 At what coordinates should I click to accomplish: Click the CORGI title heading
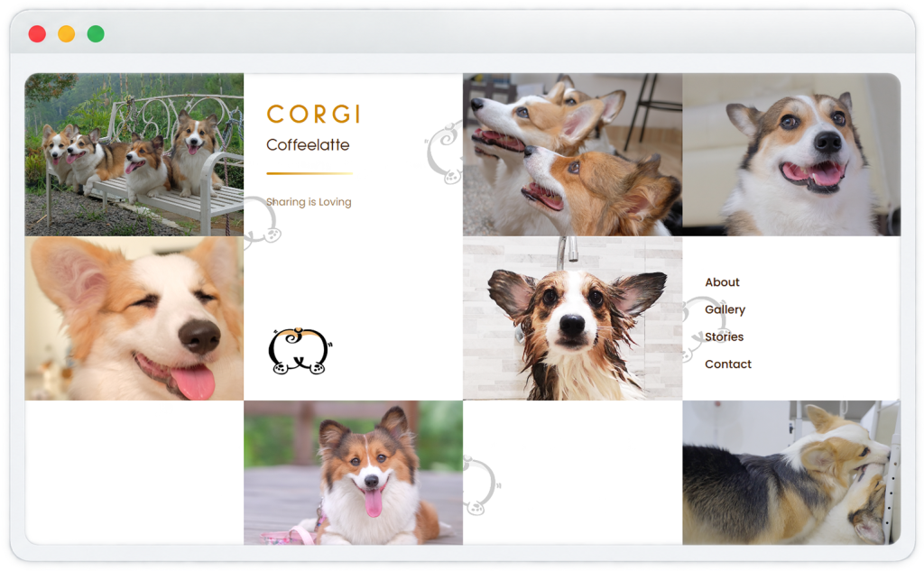pyautogui.click(x=313, y=115)
